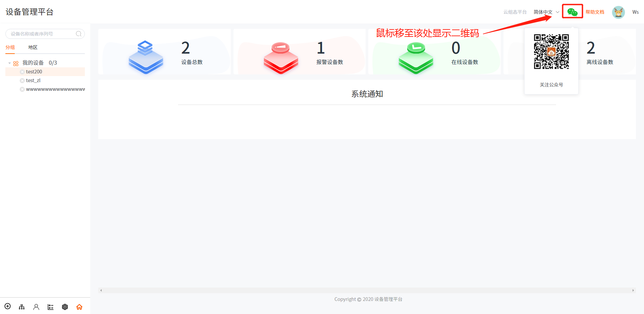This screenshot has height=314, width=644.
Task: Collapse the 我的设备 tree node arrow
Action: [9, 63]
